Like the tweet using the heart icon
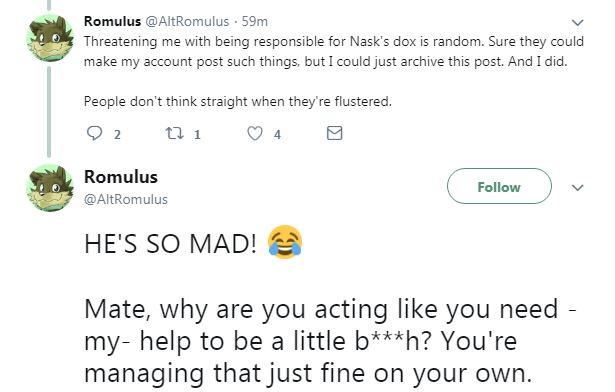Viewport: 615px width, 392px height. 255,133
